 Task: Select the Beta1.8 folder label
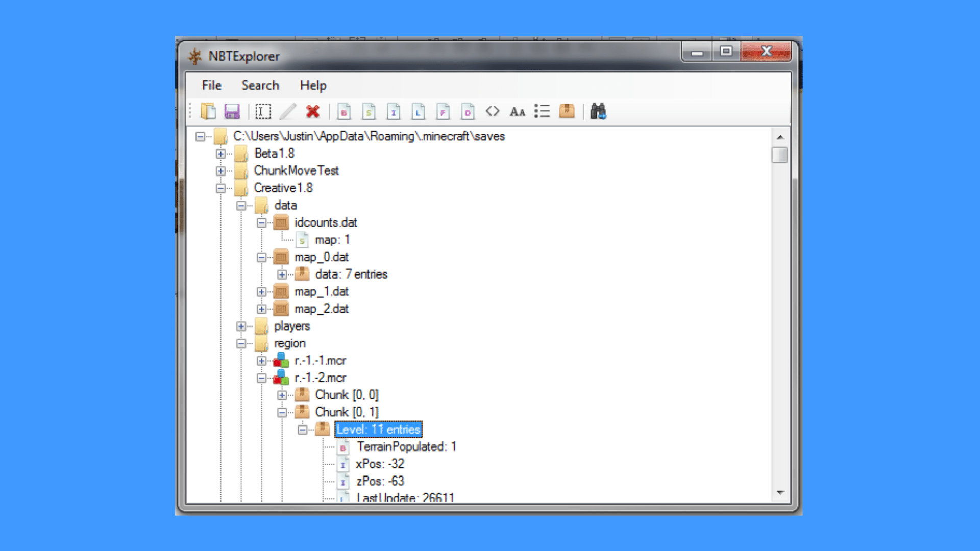pos(275,153)
